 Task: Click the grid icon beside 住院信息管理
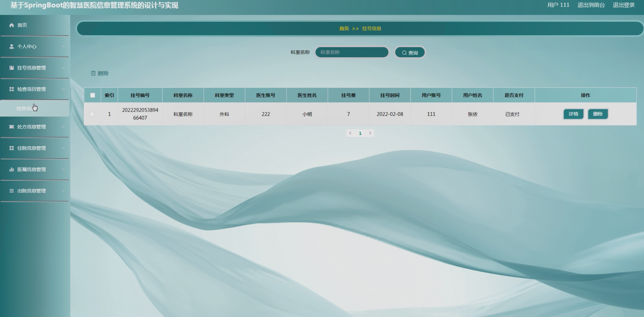(11, 148)
